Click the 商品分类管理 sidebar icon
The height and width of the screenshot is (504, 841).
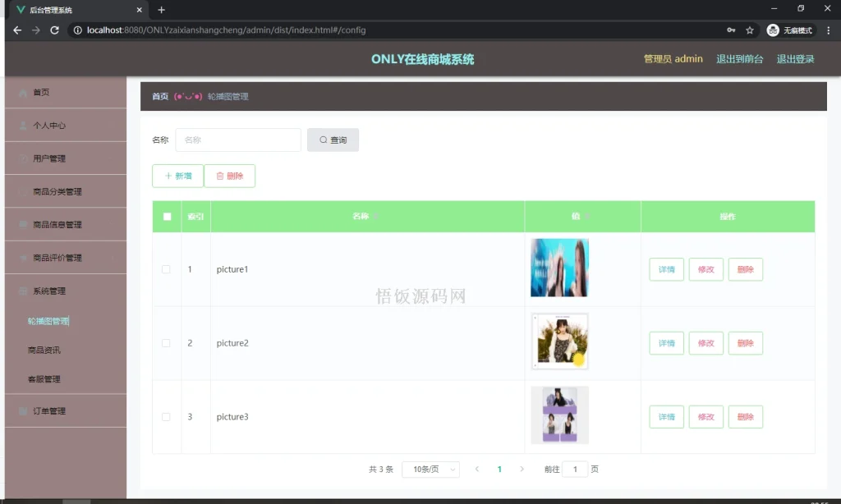coord(23,190)
